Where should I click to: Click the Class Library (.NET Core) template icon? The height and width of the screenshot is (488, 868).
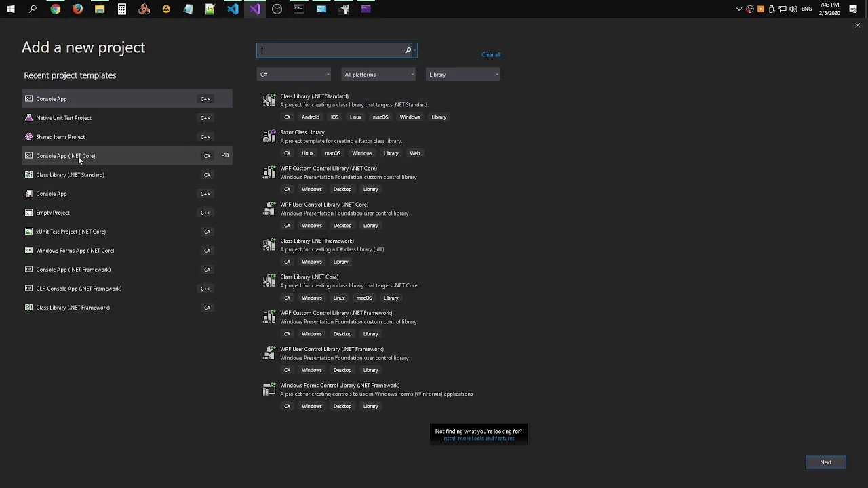click(x=269, y=281)
